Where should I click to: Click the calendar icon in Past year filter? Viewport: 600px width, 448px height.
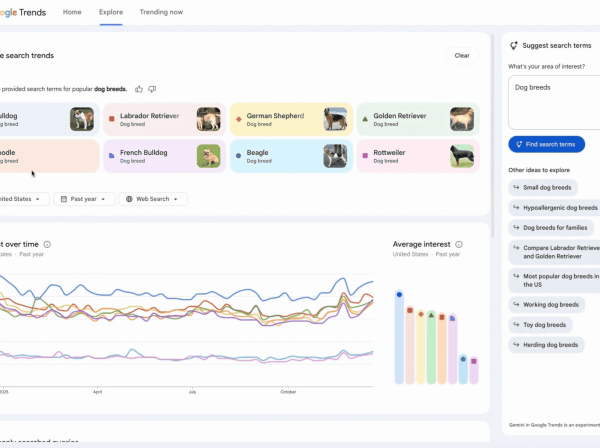tap(64, 199)
